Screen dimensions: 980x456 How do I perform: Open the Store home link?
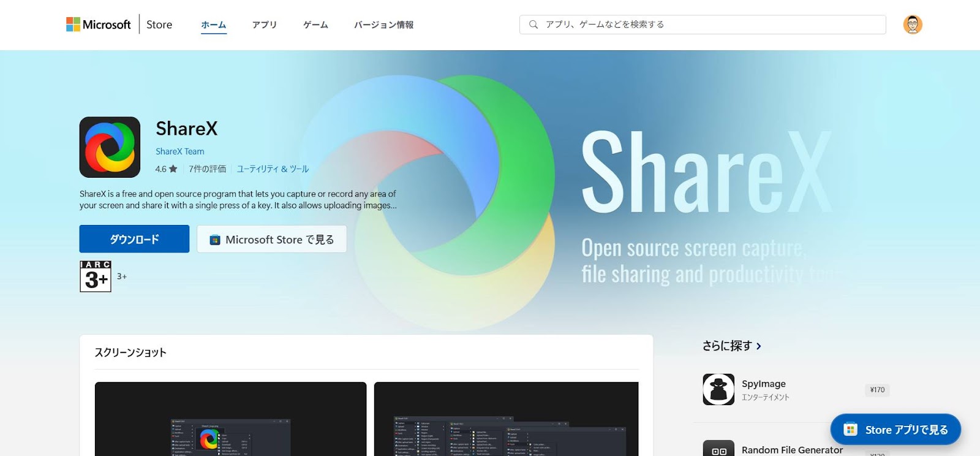[159, 25]
